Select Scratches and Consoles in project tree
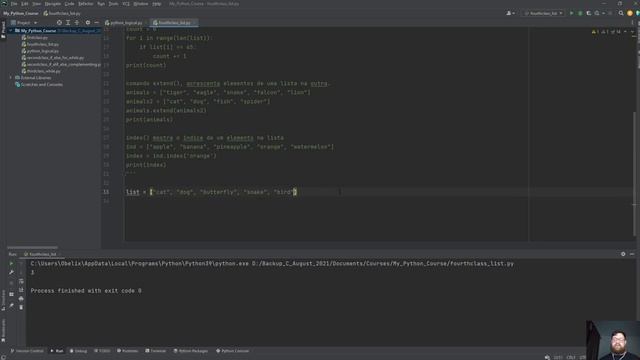640x360 pixels. point(39,84)
